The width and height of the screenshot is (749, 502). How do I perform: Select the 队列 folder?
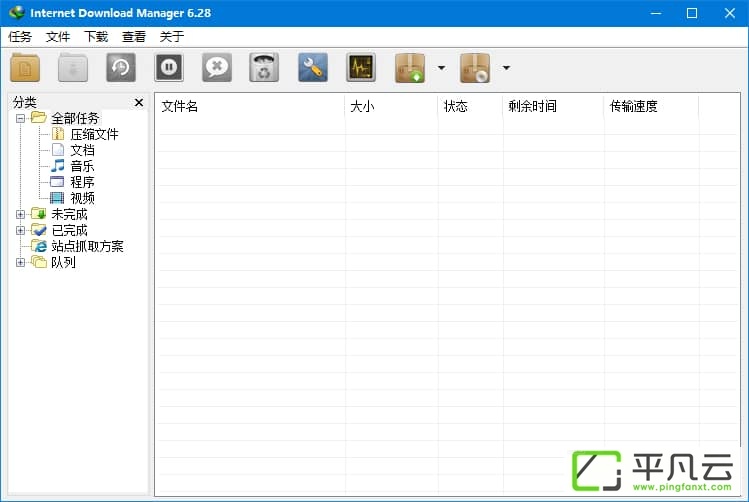[x=63, y=262]
